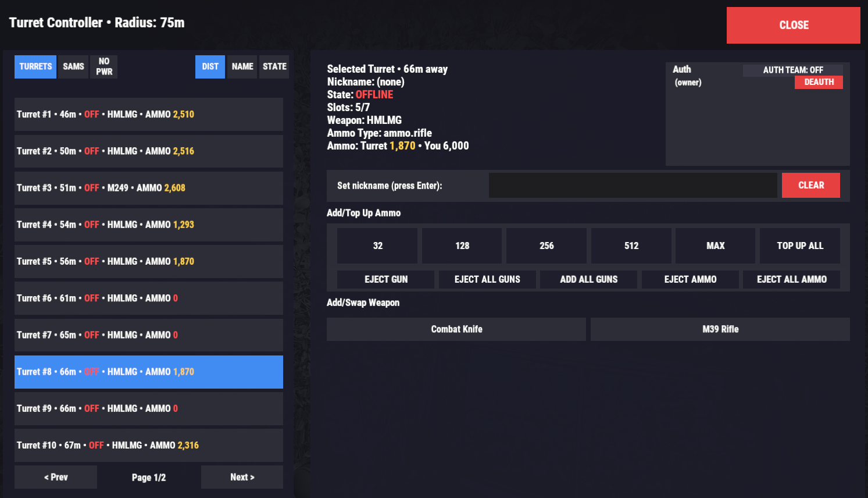Image resolution: width=868 pixels, height=498 pixels.
Task: Swap weapon to M39 Rifle
Action: 720,329
